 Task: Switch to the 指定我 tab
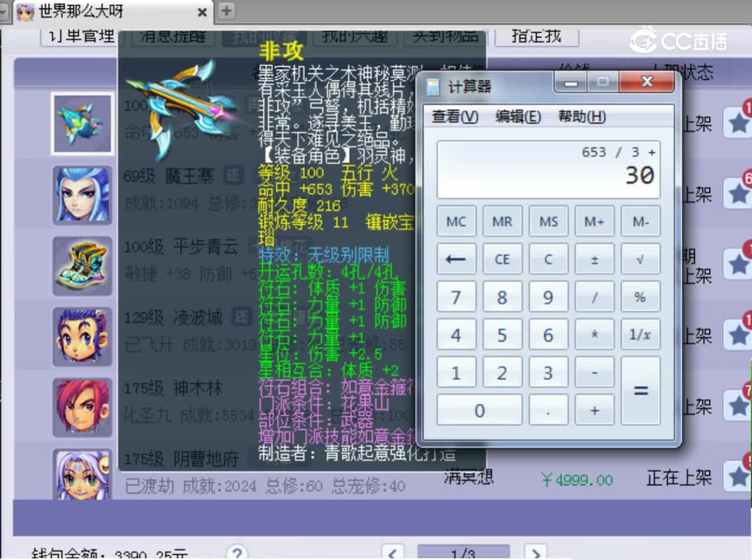pos(536,36)
